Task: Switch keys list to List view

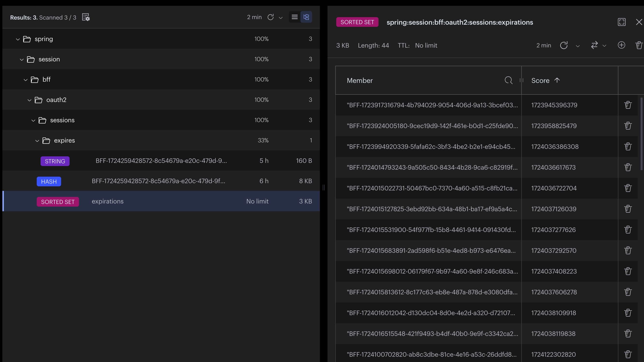Action: (294, 17)
